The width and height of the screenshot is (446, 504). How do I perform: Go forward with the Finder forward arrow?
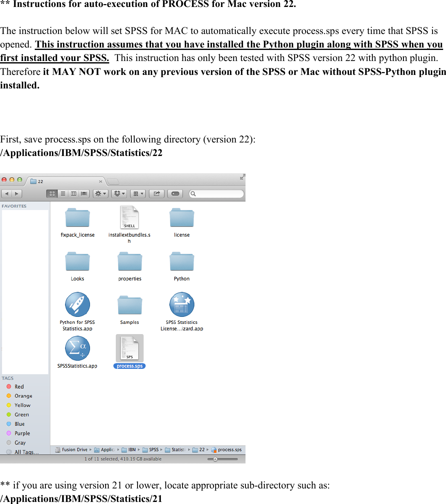click(x=17, y=194)
